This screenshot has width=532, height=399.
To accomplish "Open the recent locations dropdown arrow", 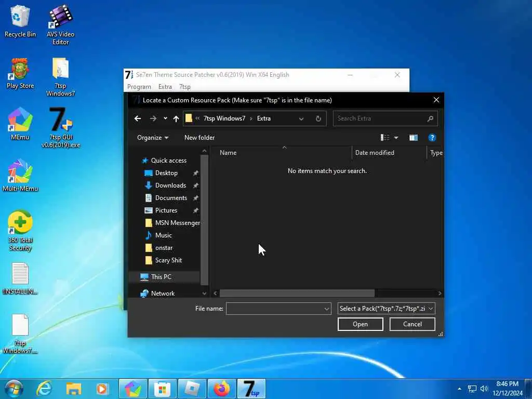I will [x=165, y=118].
